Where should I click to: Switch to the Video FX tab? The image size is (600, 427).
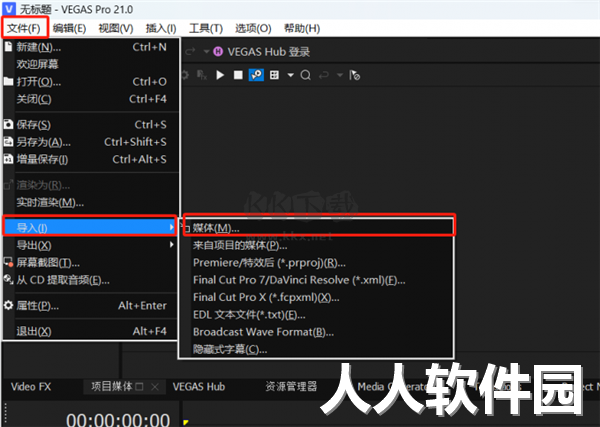pyautogui.click(x=31, y=387)
